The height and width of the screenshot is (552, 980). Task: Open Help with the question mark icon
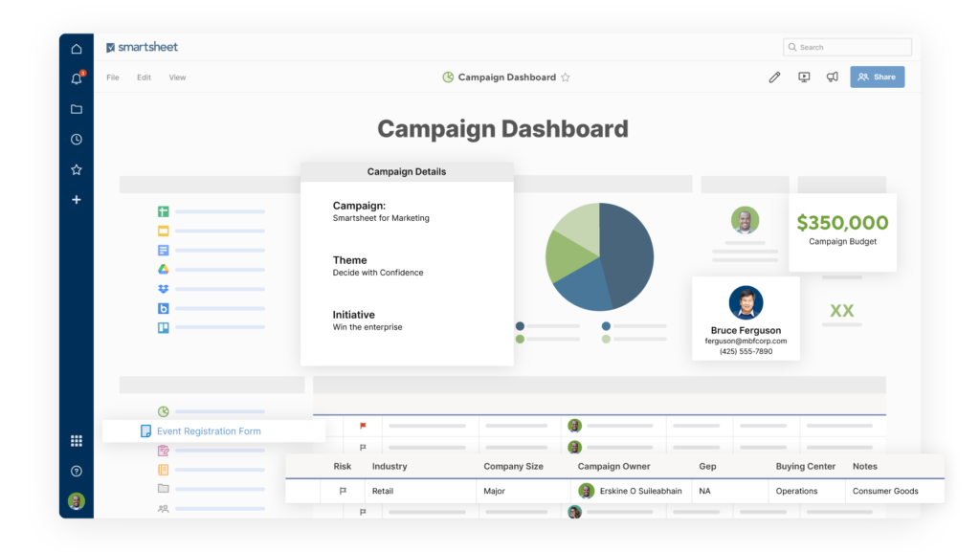[76, 471]
